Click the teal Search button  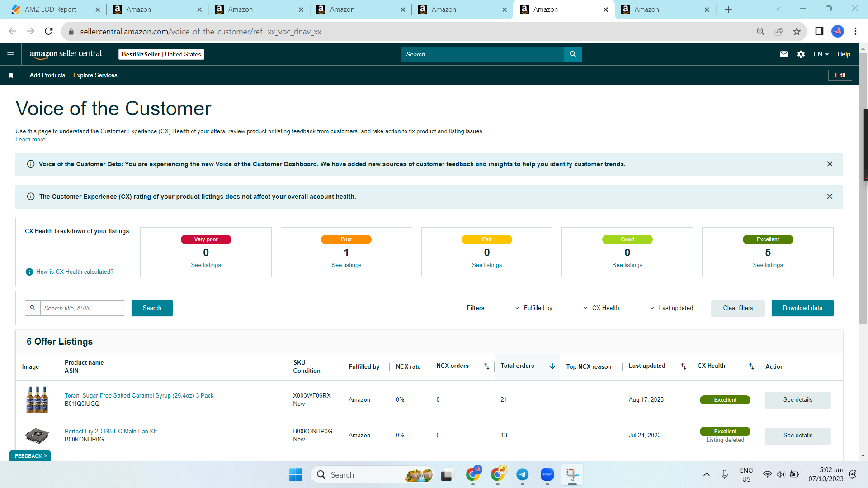(x=152, y=308)
